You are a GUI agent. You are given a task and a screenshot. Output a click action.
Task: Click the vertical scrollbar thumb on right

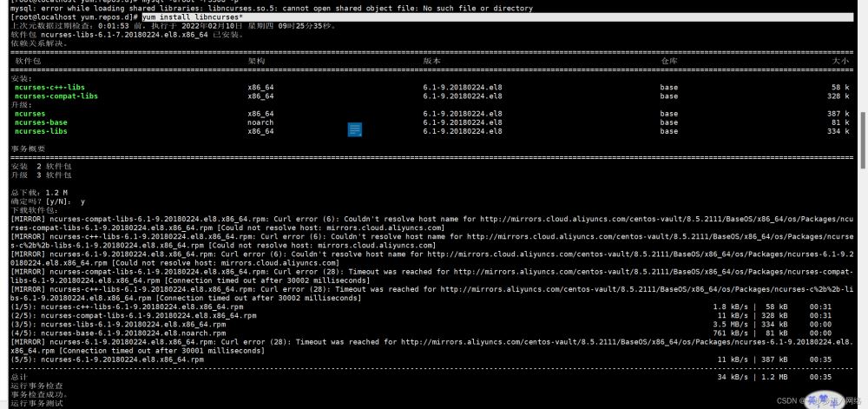pos(862,139)
